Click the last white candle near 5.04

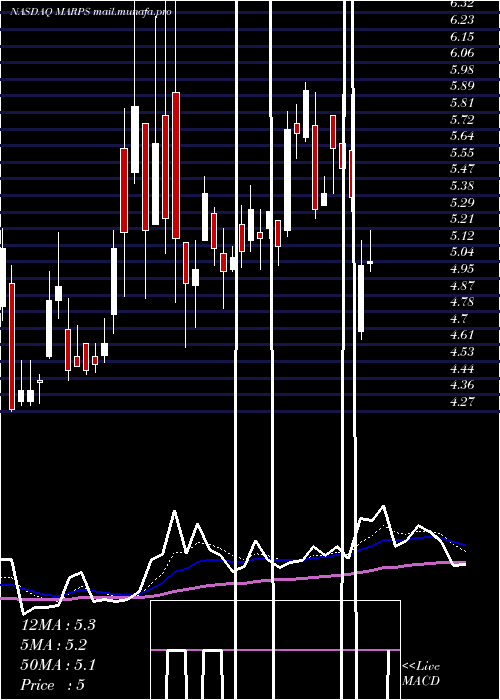[370, 262]
